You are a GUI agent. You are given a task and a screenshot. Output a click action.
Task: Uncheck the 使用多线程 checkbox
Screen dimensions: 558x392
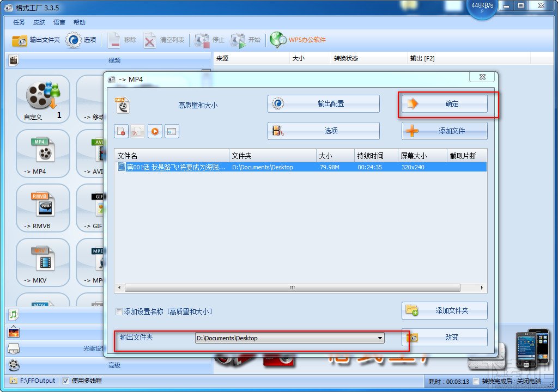[66, 381]
